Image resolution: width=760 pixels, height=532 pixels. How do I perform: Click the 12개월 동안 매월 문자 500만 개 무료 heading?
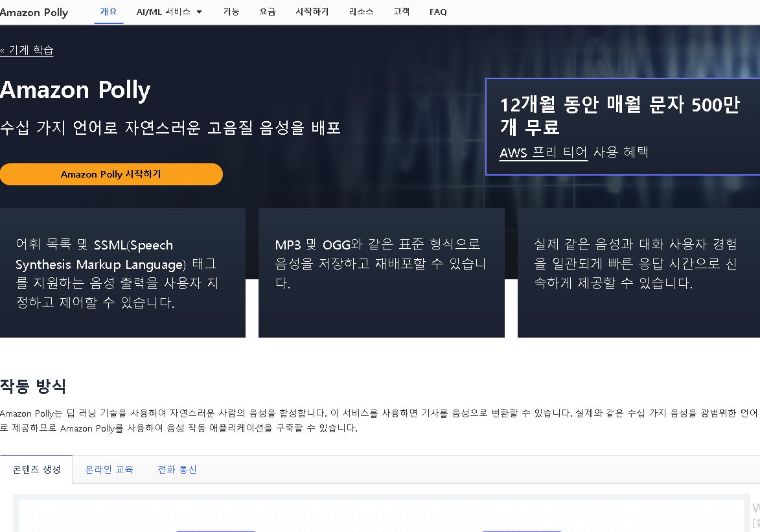click(620, 115)
